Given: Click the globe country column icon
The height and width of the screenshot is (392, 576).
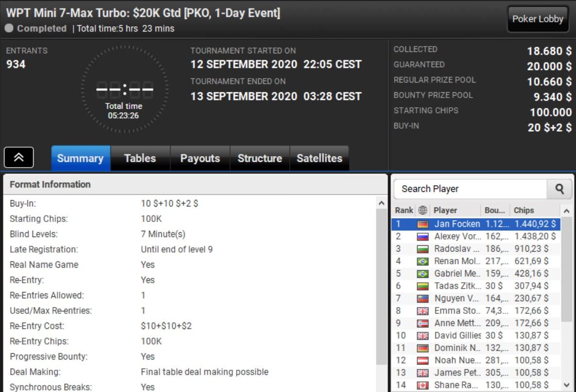Looking at the screenshot, I should tap(423, 210).
